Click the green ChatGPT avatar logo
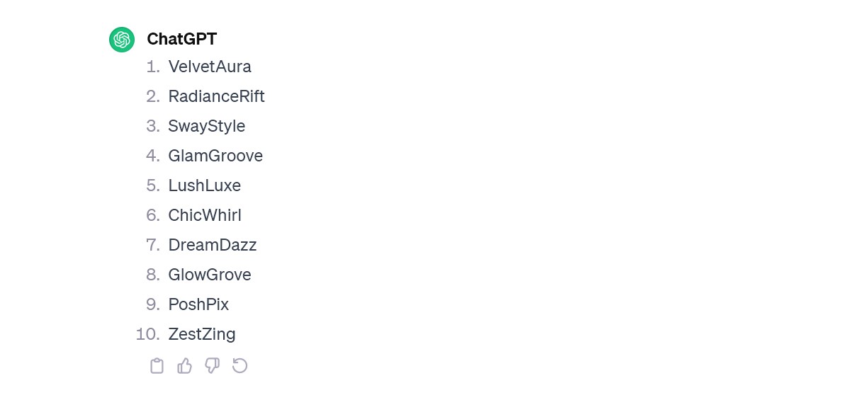Screen dimensions: 868x412 (122, 39)
